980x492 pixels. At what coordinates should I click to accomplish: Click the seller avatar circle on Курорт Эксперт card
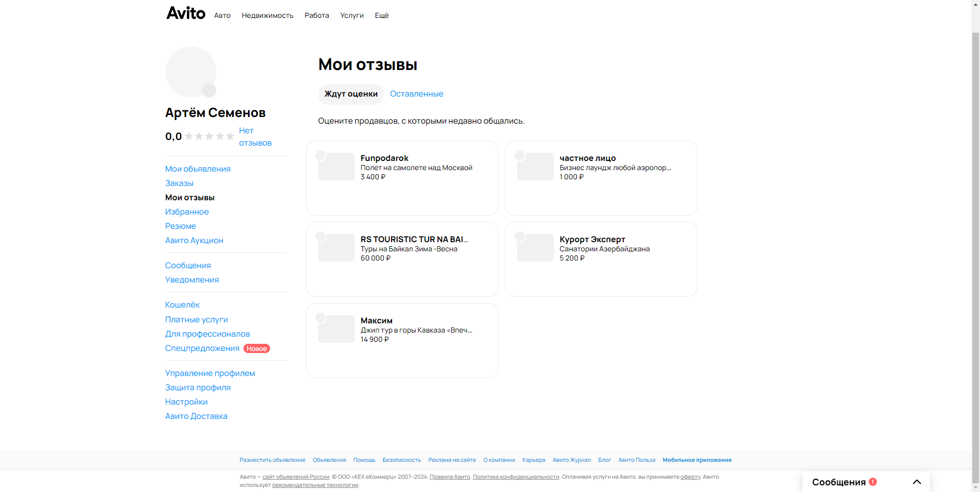[x=520, y=237]
